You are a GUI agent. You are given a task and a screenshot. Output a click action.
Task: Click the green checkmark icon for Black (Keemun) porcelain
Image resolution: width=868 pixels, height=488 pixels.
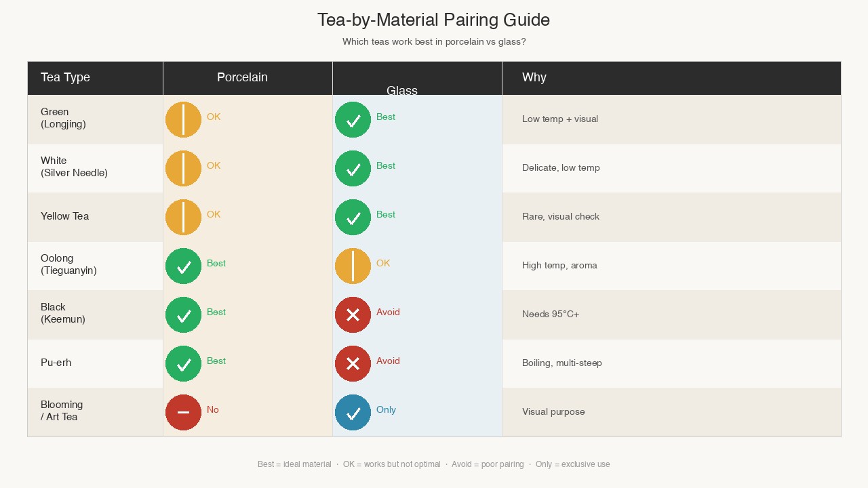tap(183, 314)
